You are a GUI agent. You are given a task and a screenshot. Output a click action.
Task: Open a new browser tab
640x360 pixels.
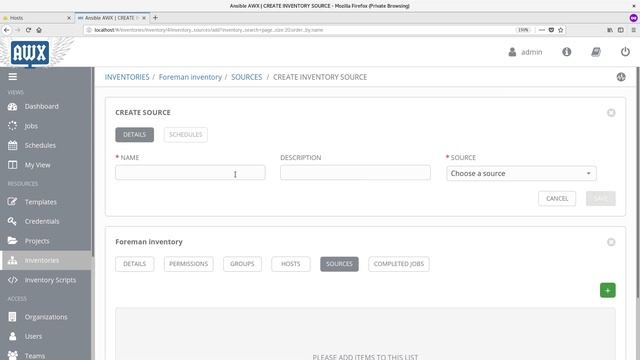(155, 18)
